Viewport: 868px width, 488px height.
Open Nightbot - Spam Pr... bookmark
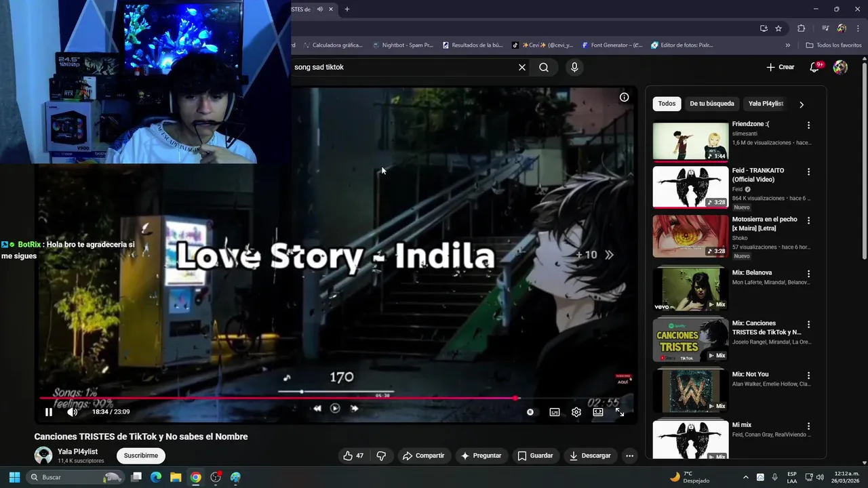403,45
